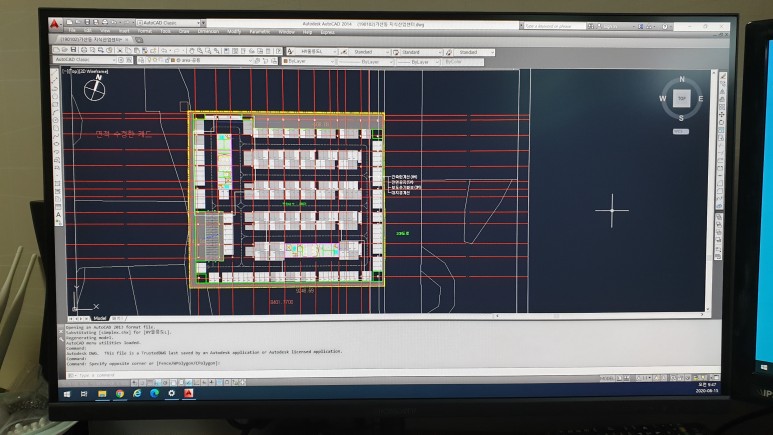This screenshot has width=773, height=435.
Task: Open the Format menu
Action: pos(144,31)
